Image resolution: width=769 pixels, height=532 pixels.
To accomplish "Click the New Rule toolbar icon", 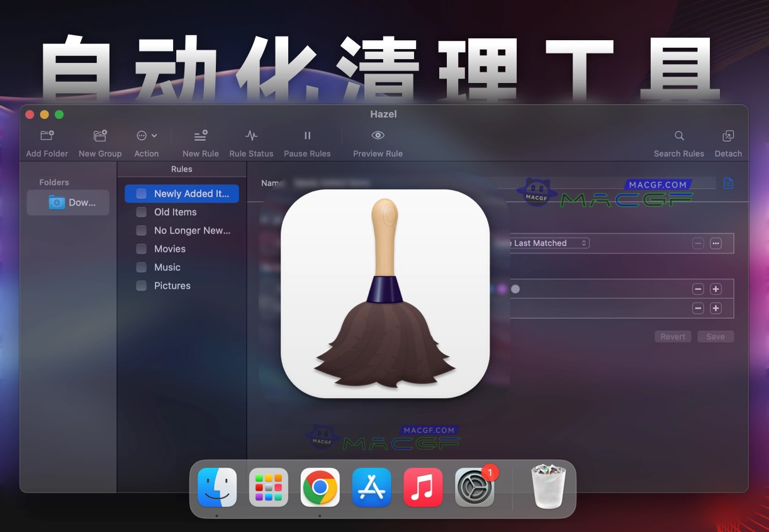I will (201, 135).
